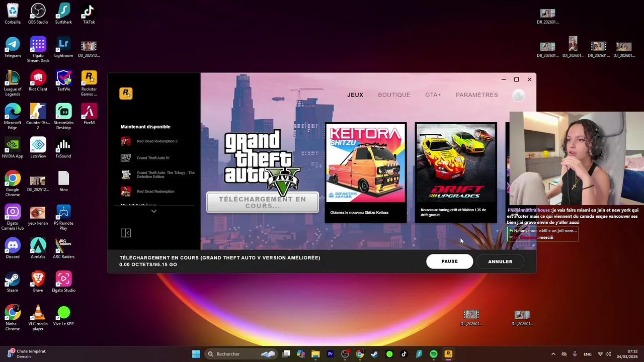Click the TÉLÉCHARGEMENT EN COURS button
The image size is (644, 362).
tap(263, 202)
